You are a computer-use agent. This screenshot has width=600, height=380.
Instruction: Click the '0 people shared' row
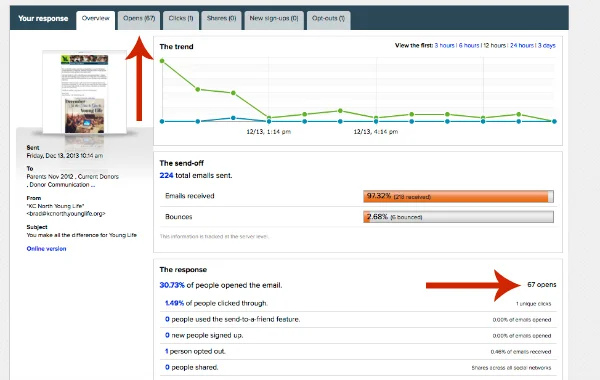pyautogui.click(x=358, y=367)
